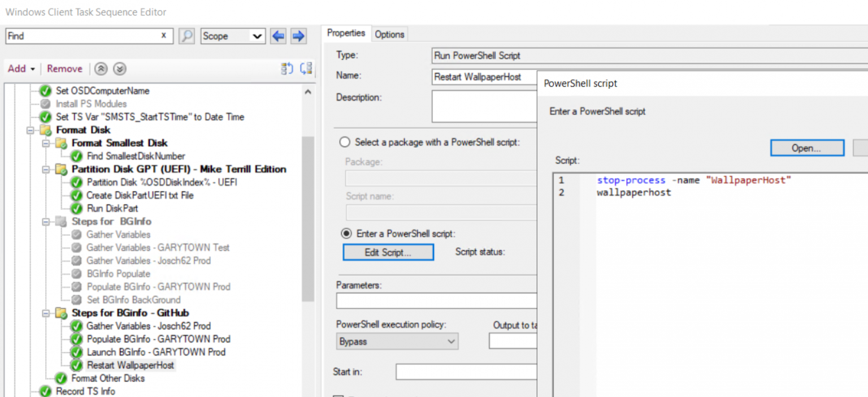Click the move step up circled chevron icon
The width and height of the screenshot is (868, 397).
click(x=101, y=68)
